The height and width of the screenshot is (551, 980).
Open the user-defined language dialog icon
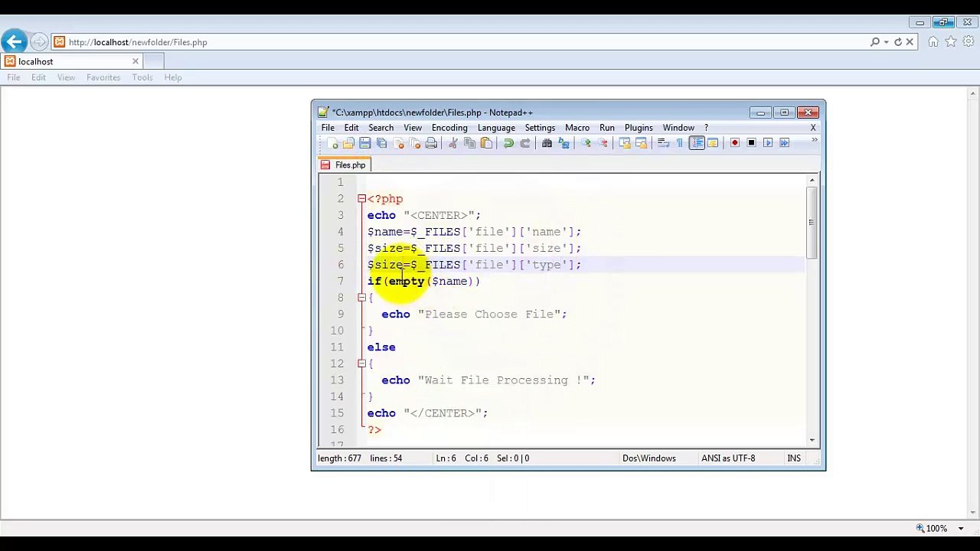tap(713, 143)
